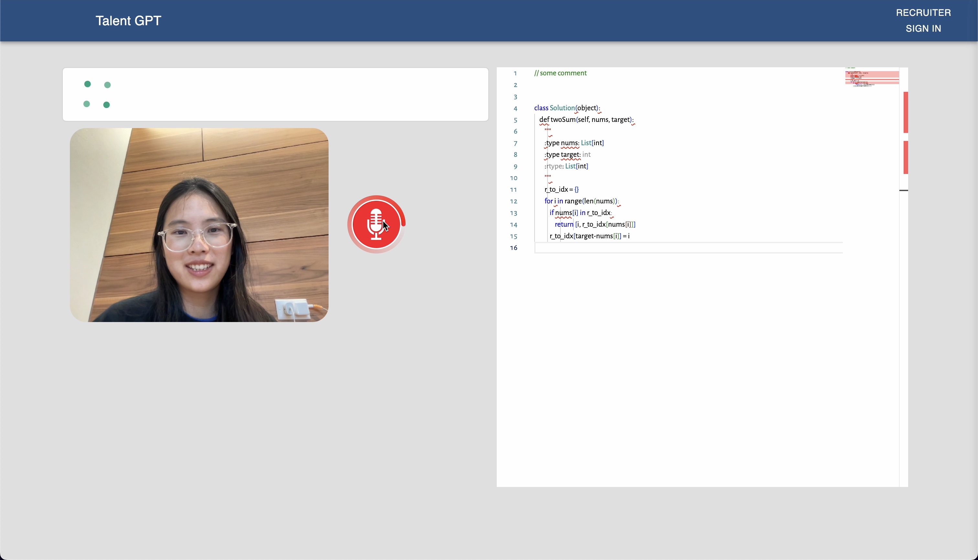The width and height of the screenshot is (978, 560).
Task: Open the Recruiter Sign In link
Action: [x=923, y=20]
